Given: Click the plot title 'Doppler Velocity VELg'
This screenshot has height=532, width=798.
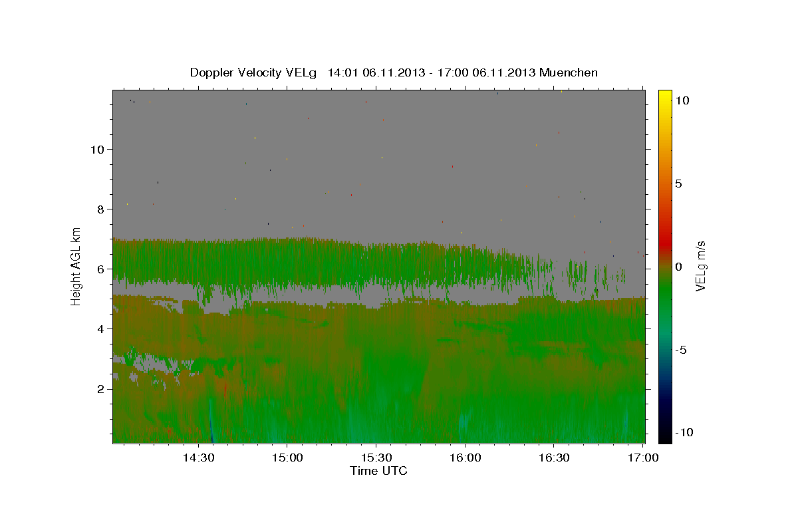Looking at the screenshot, I should (x=255, y=72).
